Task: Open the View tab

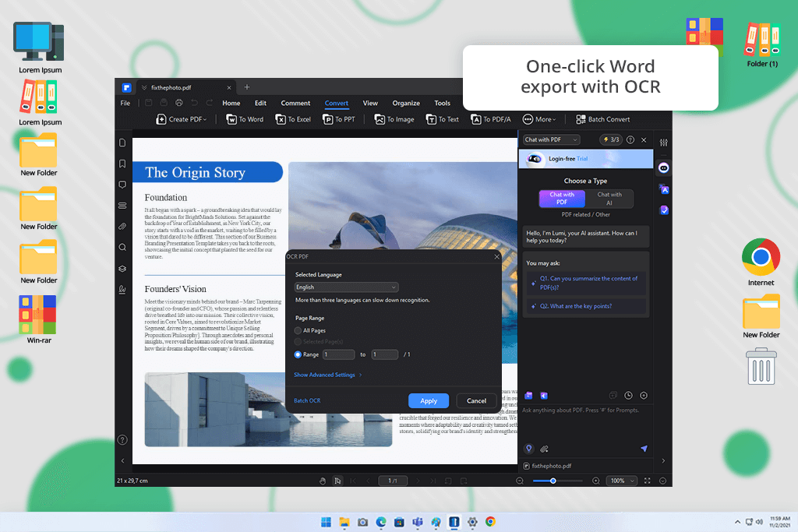Action: pos(370,104)
